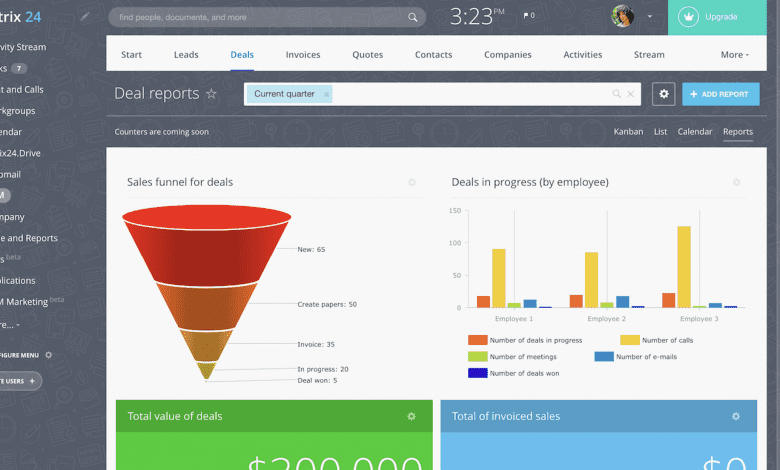Open the Quotes tab
The height and width of the screenshot is (470, 780).
click(x=368, y=55)
